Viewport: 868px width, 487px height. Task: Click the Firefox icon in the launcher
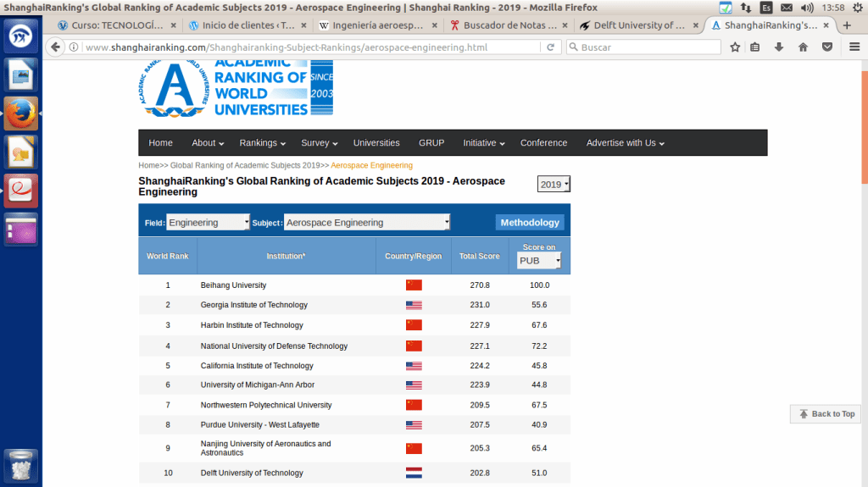pyautogui.click(x=20, y=113)
